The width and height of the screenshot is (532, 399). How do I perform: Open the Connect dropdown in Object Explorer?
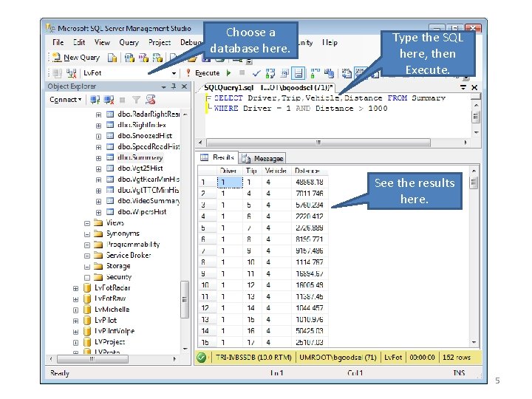click(x=66, y=100)
